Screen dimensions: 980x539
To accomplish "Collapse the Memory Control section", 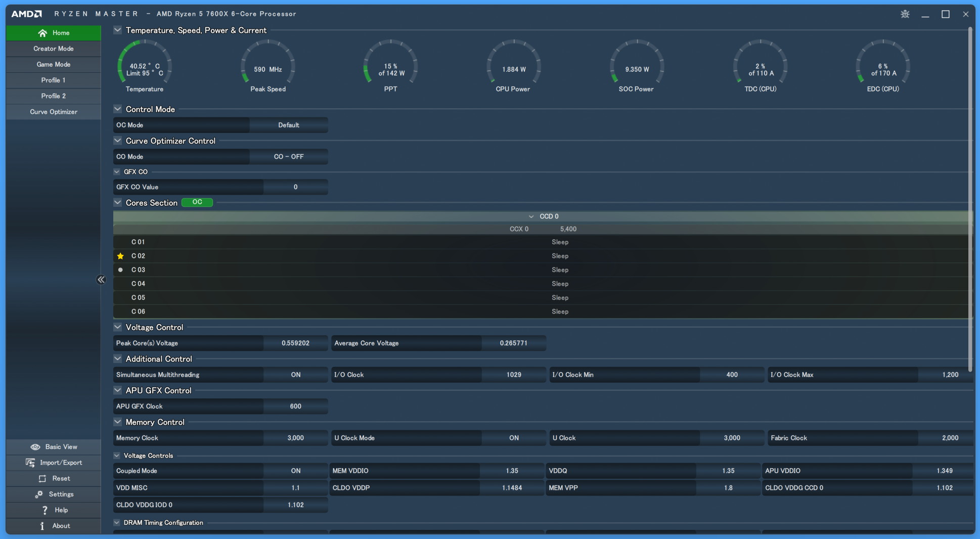I will tap(118, 422).
